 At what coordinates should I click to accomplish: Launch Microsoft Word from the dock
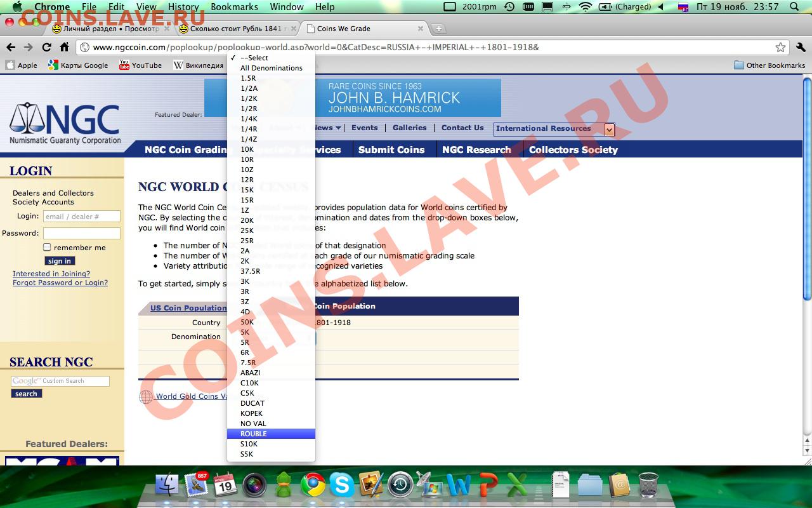[459, 485]
